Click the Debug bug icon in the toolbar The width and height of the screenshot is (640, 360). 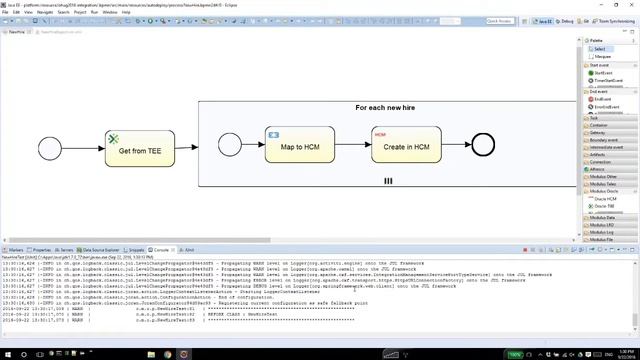[x=138, y=21]
